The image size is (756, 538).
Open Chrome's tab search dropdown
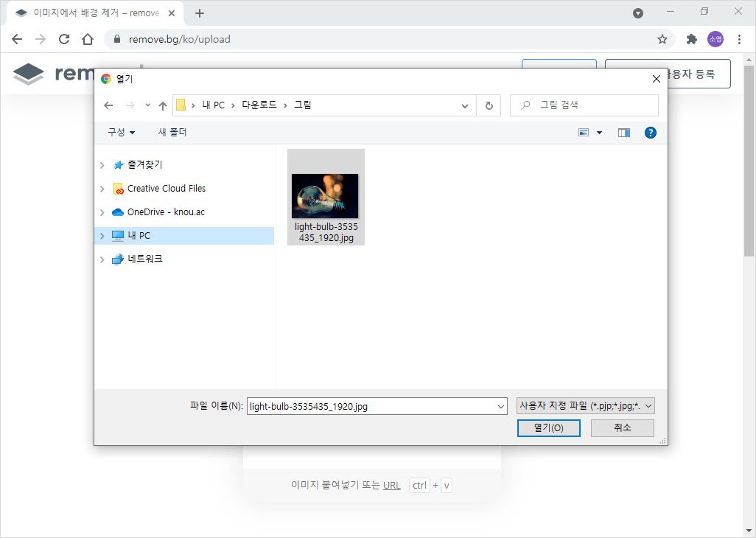pos(638,13)
